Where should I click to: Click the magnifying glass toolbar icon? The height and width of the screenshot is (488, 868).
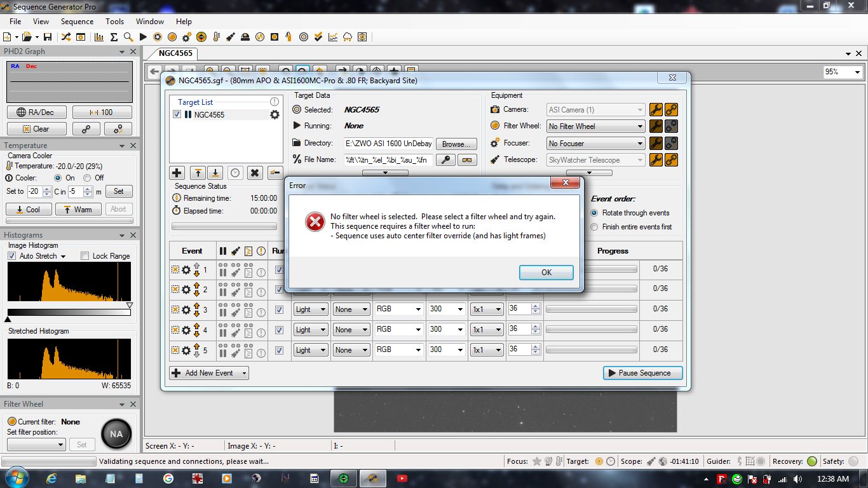click(128, 37)
